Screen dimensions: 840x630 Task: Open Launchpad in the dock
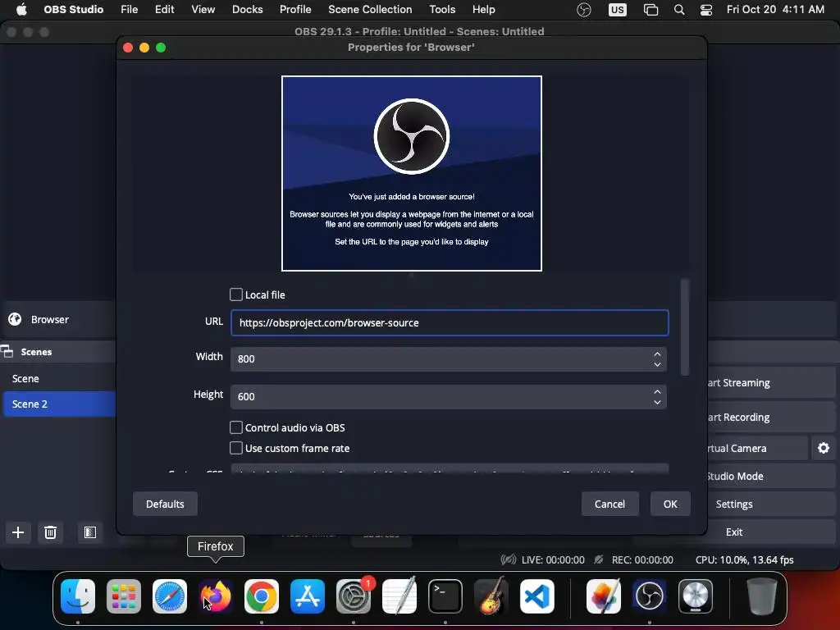(x=124, y=596)
